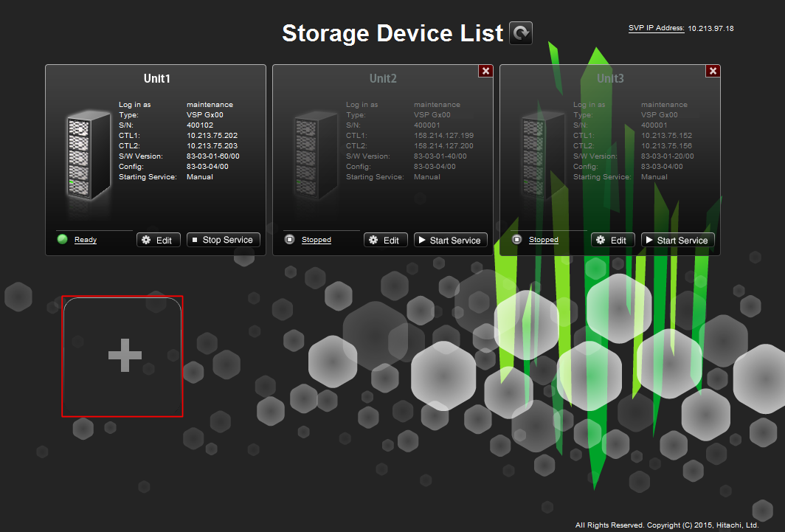This screenshot has height=532, width=785.
Task: Select Unit2 CTL1 address 158.214.127.199
Action: point(443,136)
